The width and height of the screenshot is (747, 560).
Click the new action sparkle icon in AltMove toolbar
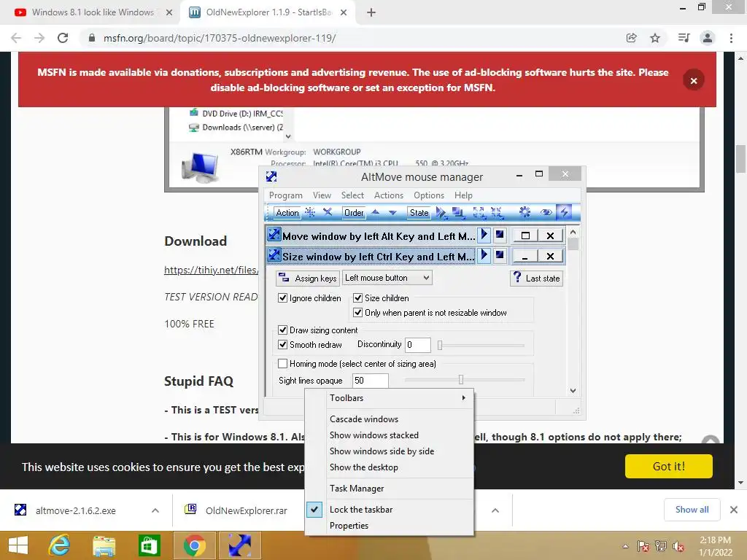tap(310, 212)
